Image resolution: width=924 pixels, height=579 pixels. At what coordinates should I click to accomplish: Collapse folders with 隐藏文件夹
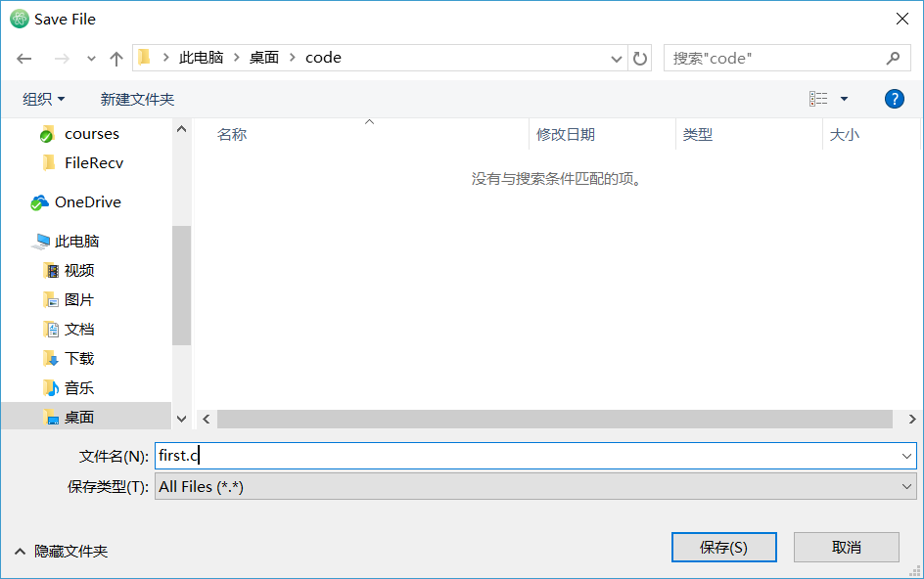click(61, 551)
